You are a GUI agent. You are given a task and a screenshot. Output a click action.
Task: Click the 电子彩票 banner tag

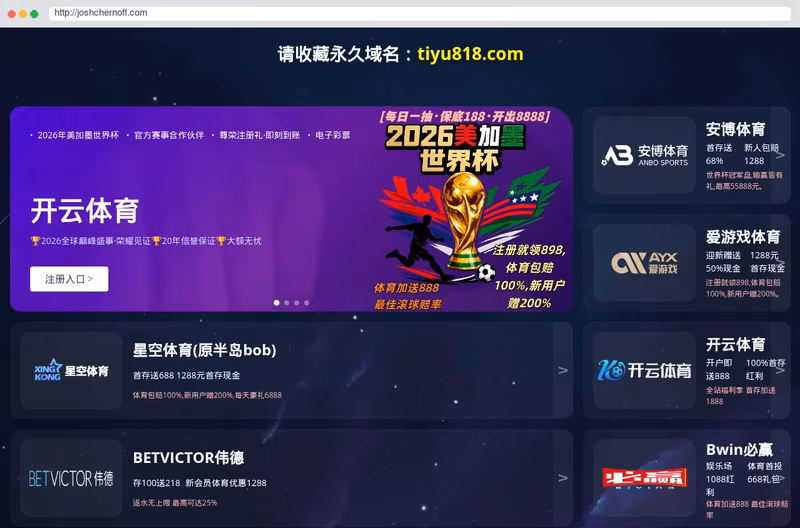pos(333,135)
